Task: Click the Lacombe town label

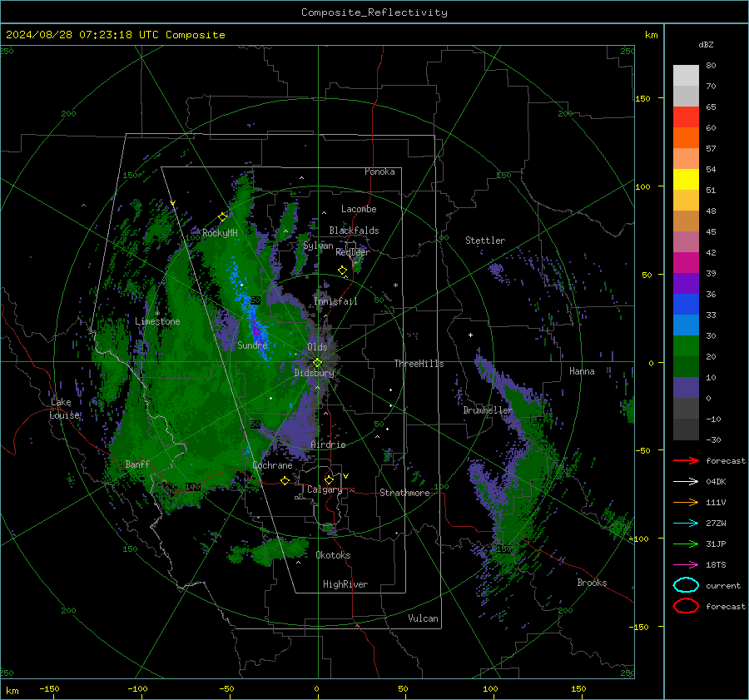Action: pos(359,209)
